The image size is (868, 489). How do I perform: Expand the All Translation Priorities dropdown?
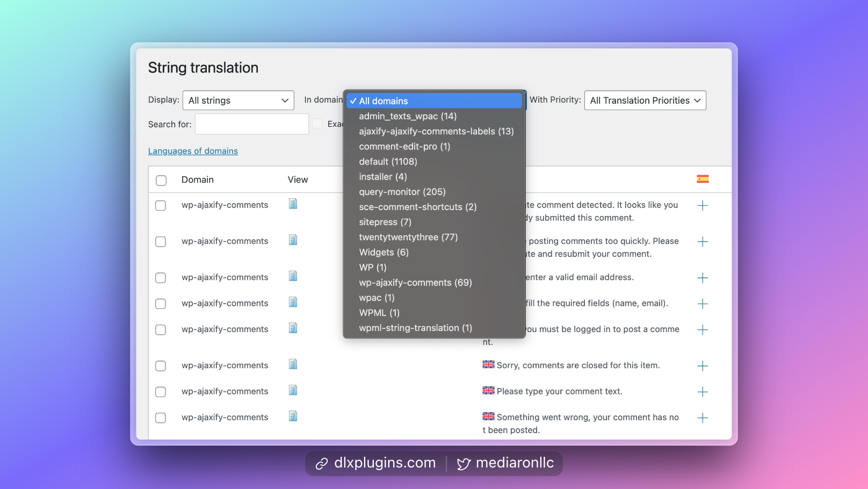point(645,100)
